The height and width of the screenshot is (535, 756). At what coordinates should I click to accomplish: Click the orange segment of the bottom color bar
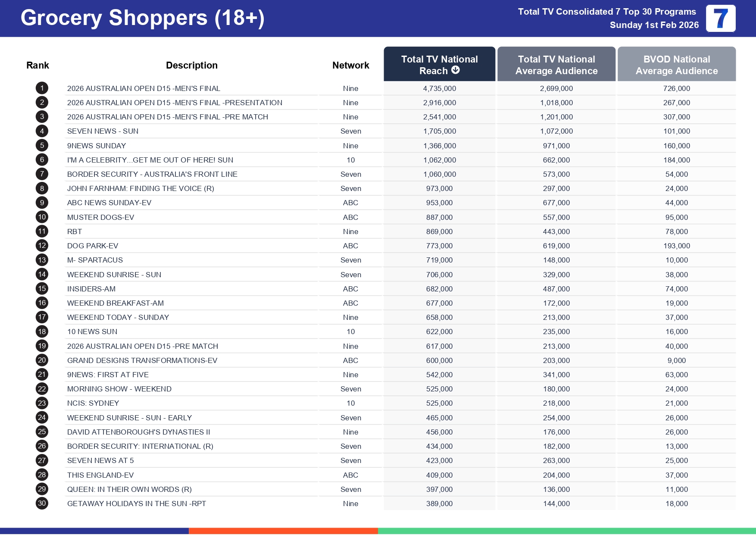tap(283, 531)
